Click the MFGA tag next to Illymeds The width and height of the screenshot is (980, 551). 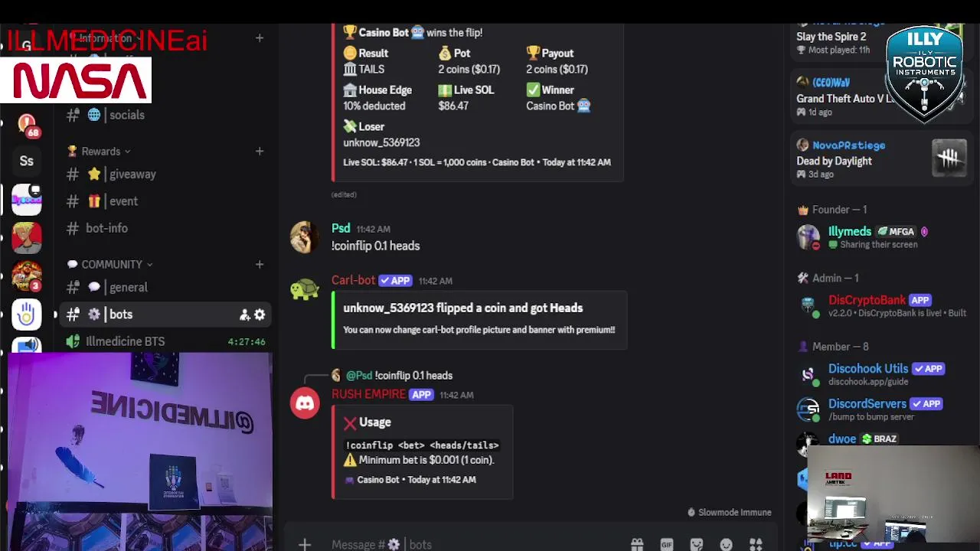pos(896,231)
